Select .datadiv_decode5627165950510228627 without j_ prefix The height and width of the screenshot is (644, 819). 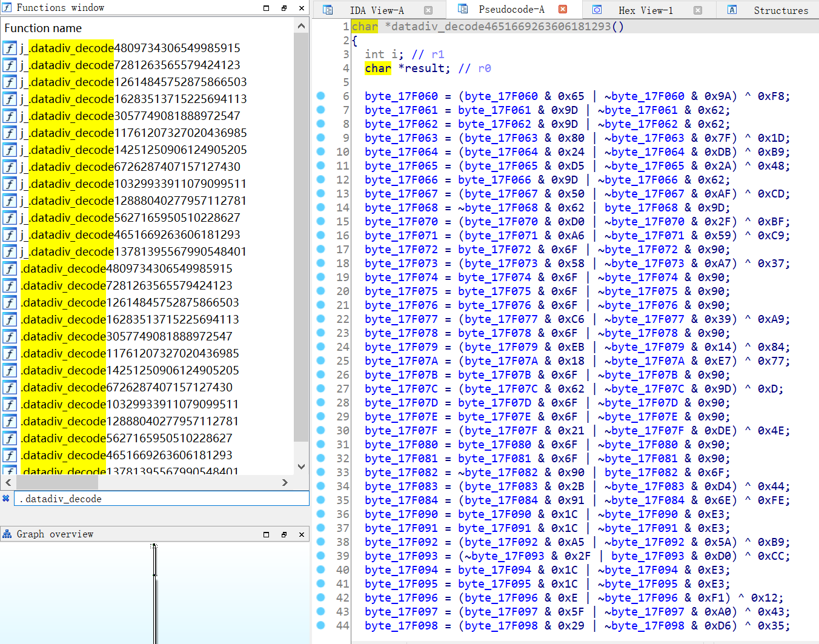pyautogui.click(x=127, y=438)
